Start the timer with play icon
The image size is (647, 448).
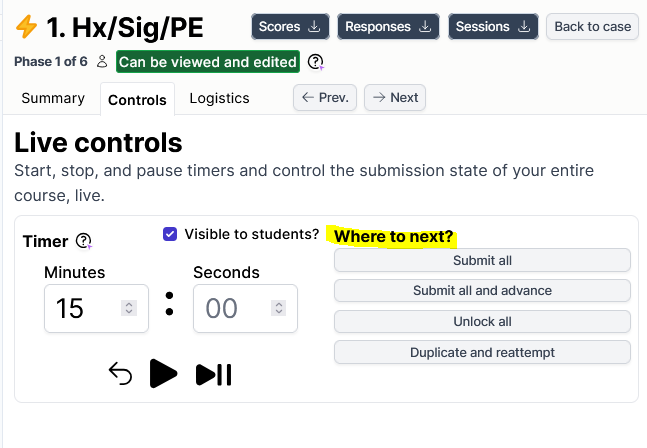(x=163, y=374)
